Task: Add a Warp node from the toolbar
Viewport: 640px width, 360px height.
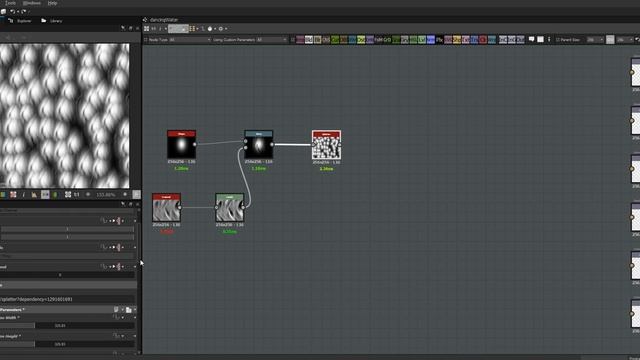Action: (492, 40)
